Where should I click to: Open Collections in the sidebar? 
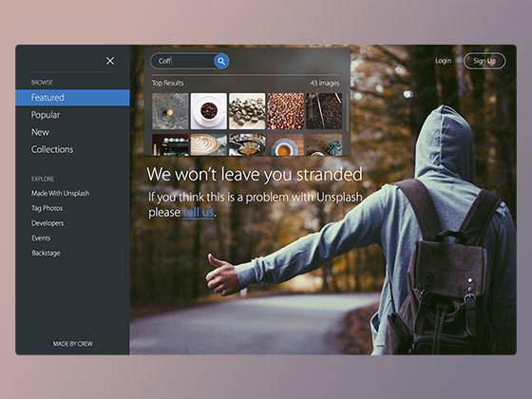point(52,150)
